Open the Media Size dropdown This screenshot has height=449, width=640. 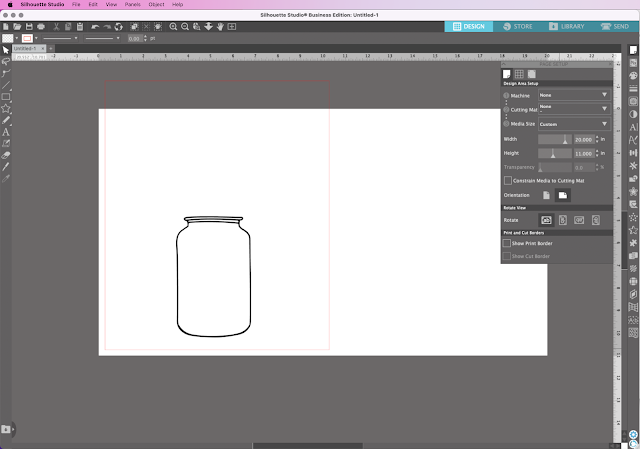(x=573, y=124)
